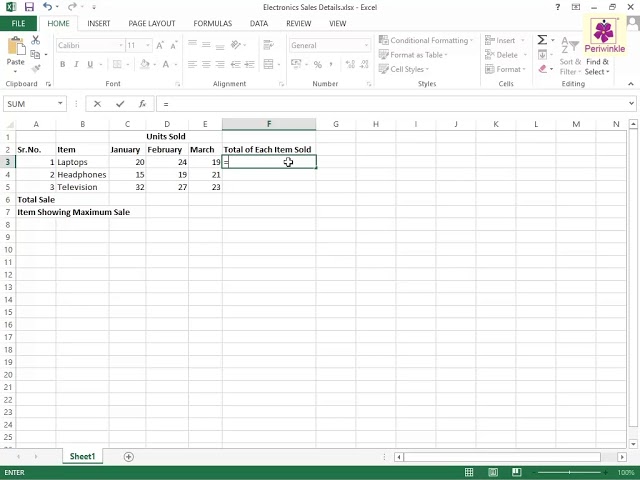Image resolution: width=640 pixels, height=480 pixels.
Task: Click Decrease Decimal icon
Action: click(364, 64)
